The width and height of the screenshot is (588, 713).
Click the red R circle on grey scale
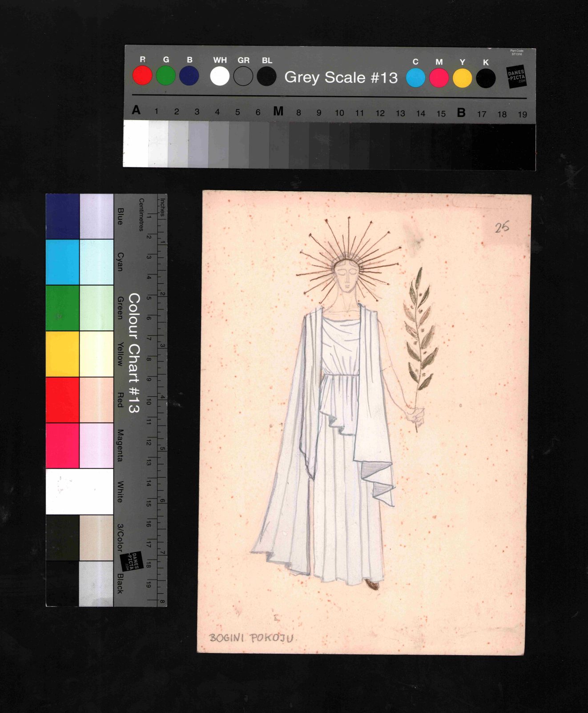(142, 76)
